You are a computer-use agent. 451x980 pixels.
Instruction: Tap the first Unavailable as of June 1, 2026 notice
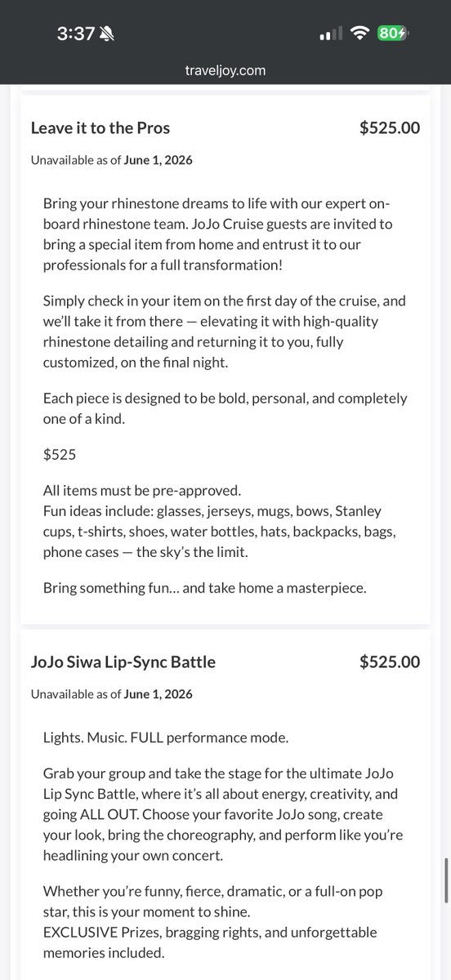pyautogui.click(x=112, y=160)
